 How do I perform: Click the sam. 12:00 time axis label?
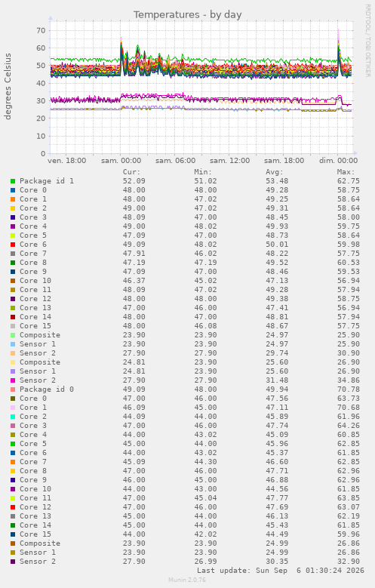230,161
